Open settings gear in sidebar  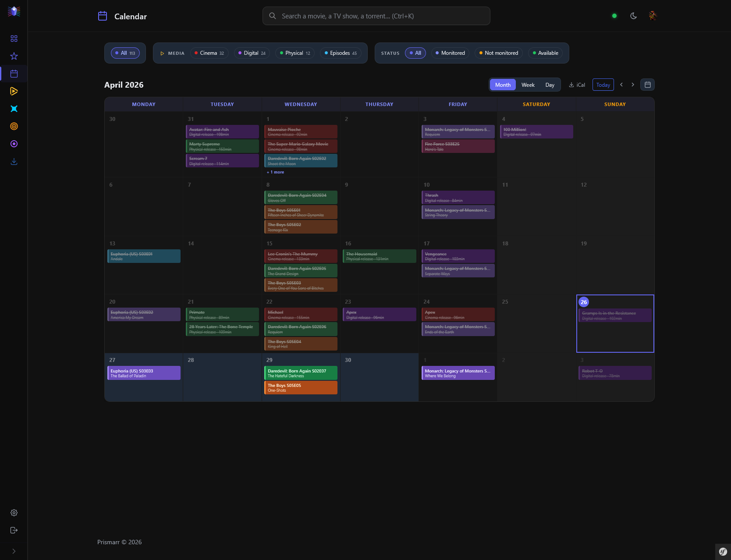click(x=14, y=513)
